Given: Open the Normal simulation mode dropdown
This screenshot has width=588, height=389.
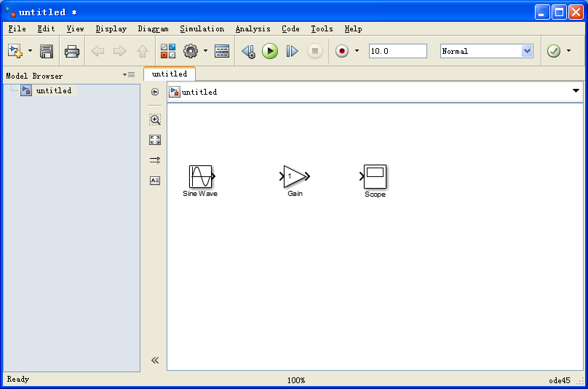Looking at the screenshot, I should tap(486, 51).
